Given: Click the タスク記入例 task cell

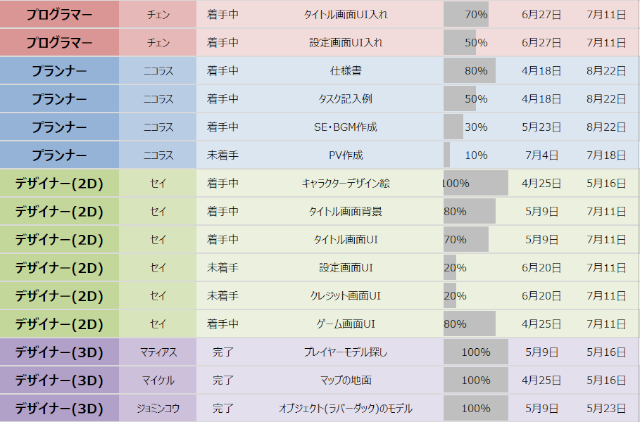Looking at the screenshot, I should click(x=344, y=99).
